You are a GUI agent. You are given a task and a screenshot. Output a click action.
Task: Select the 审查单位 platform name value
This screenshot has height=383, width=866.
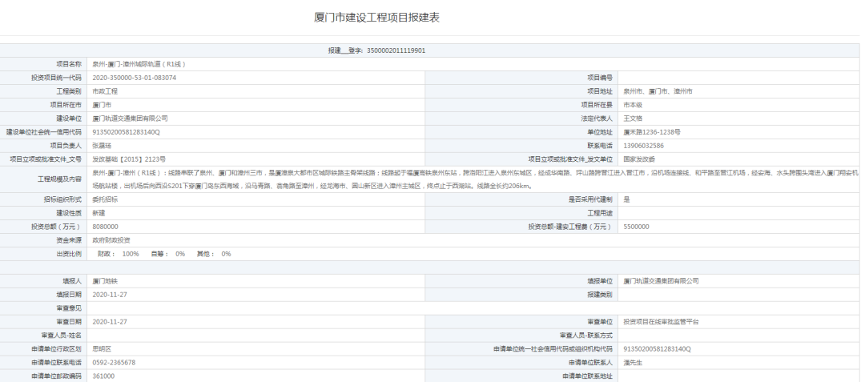[x=661, y=322]
